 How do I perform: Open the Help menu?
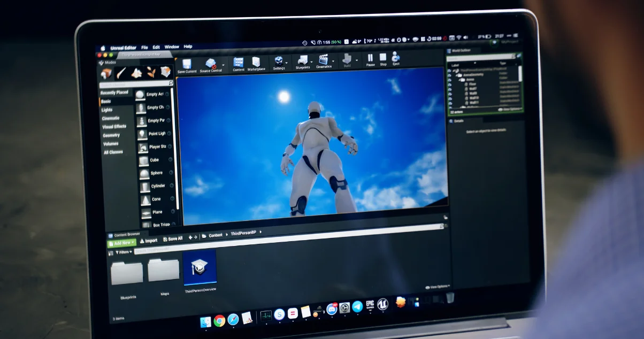pos(188,47)
